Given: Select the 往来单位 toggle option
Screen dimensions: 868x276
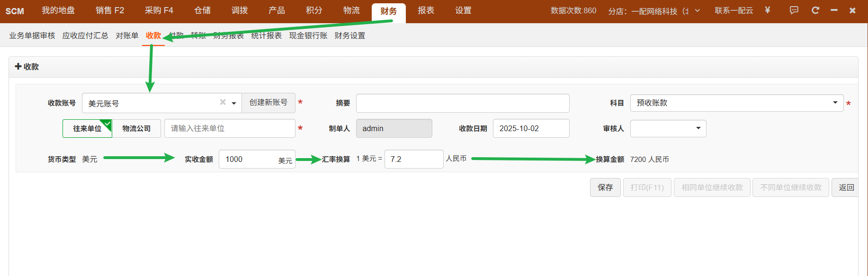Looking at the screenshot, I should 87,128.
